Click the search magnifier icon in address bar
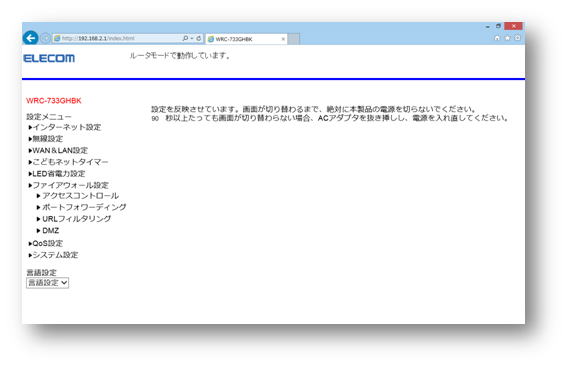 185,38
